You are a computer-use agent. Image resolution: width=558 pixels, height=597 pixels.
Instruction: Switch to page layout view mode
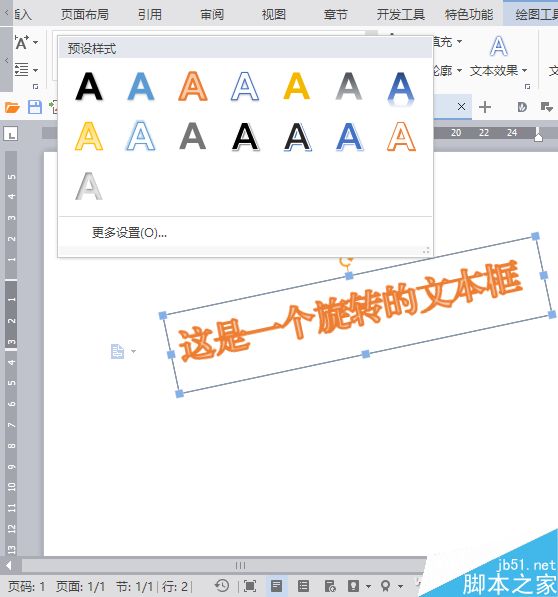pyautogui.click(x=276, y=586)
